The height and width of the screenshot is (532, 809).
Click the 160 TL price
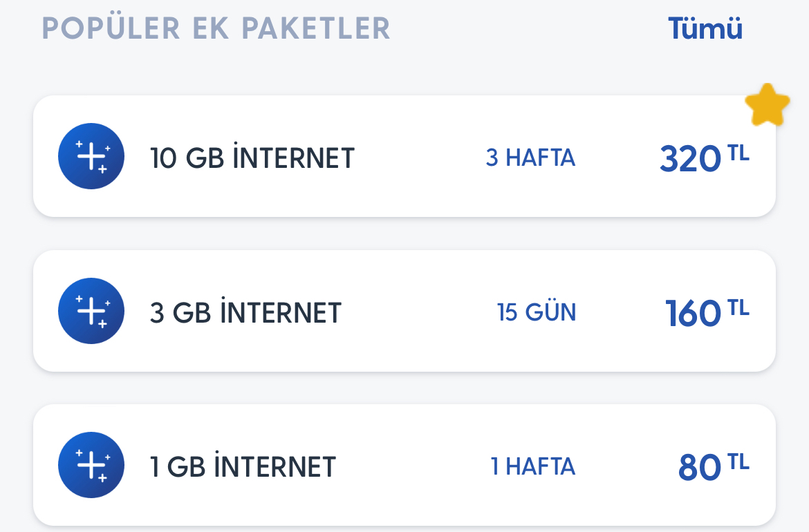click(707, 312)
